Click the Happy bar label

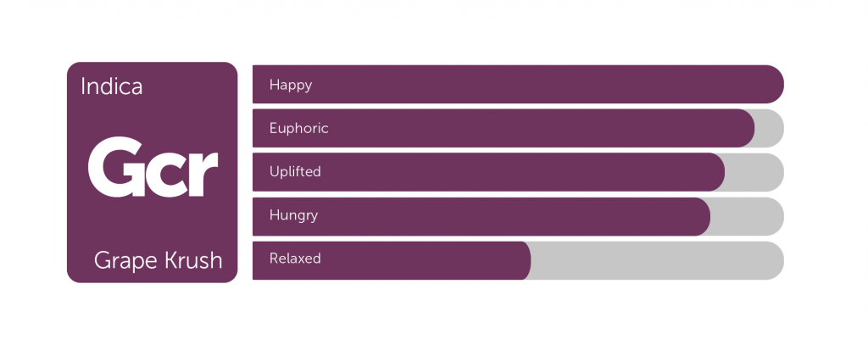click(291, 85)
